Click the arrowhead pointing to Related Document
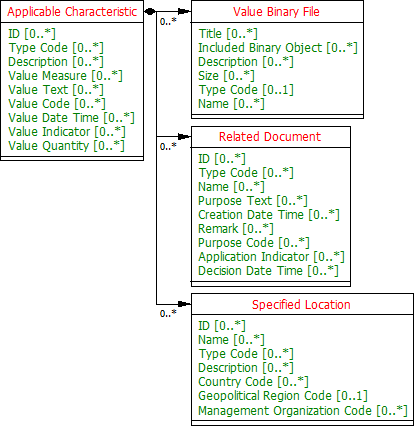 click(184, 136)
